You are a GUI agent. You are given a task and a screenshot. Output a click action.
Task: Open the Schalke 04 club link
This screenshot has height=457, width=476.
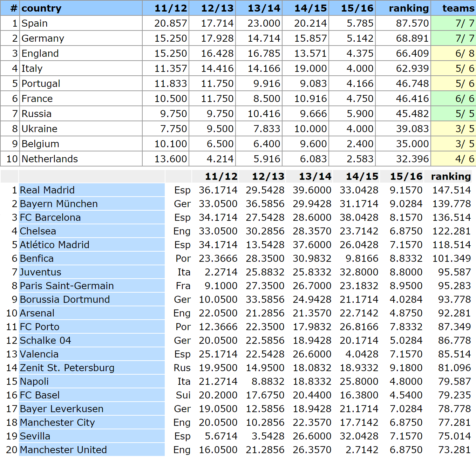(x=45, y=340)
